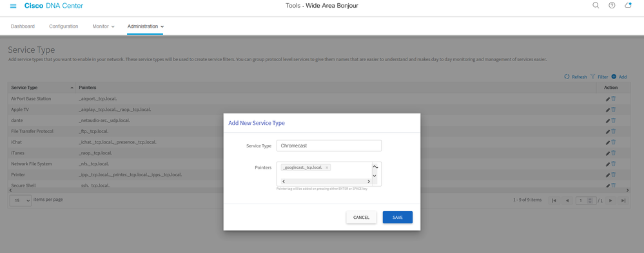Edit the Network File System row
Viewport: 644px width, 253px height.
click(608, 164)
